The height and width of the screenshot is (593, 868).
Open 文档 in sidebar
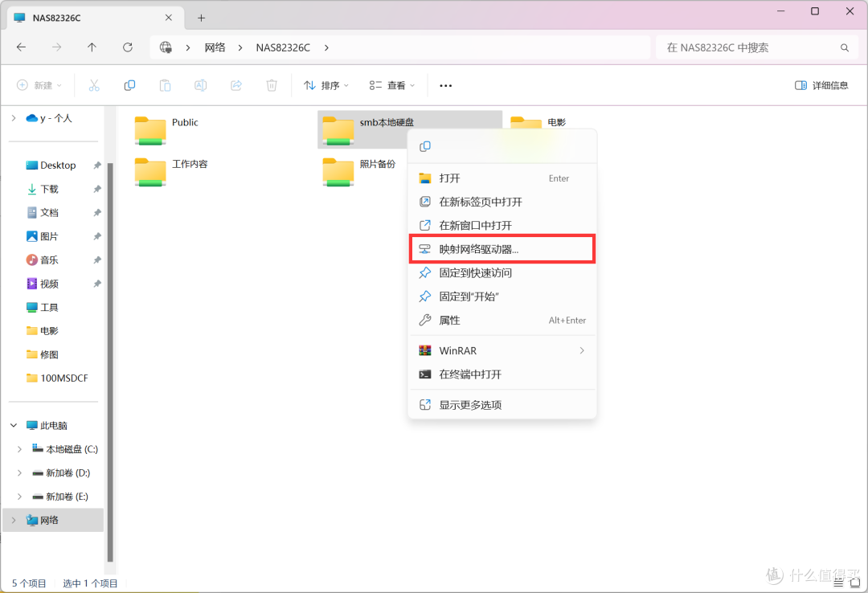tap(43, 213)
